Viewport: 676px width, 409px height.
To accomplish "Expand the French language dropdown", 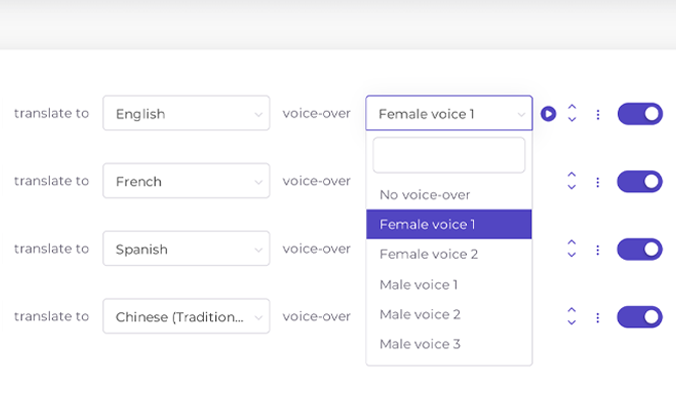I will tap(186, 182).
